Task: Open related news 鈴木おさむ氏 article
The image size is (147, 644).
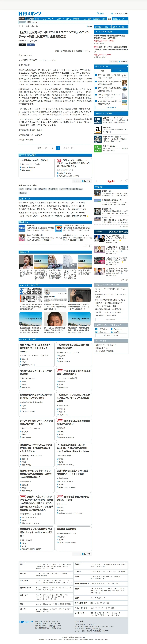Action: (x=51, y=206)
